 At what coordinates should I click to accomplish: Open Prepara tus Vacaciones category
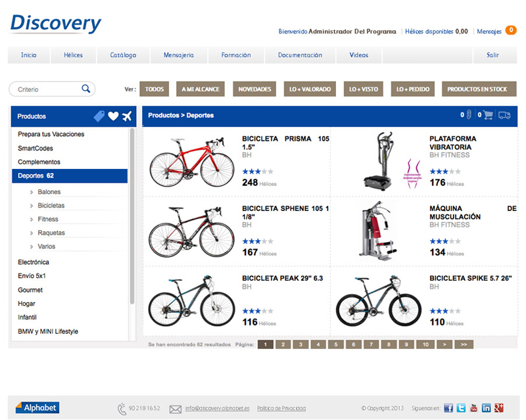[x=51, y=134]
